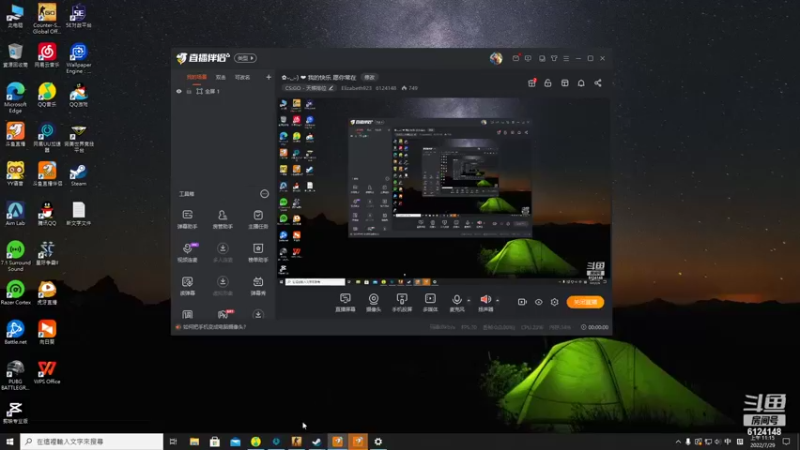Open the user avatar in title bar
This screenshot has width=800, height=450.
(496, 58)
